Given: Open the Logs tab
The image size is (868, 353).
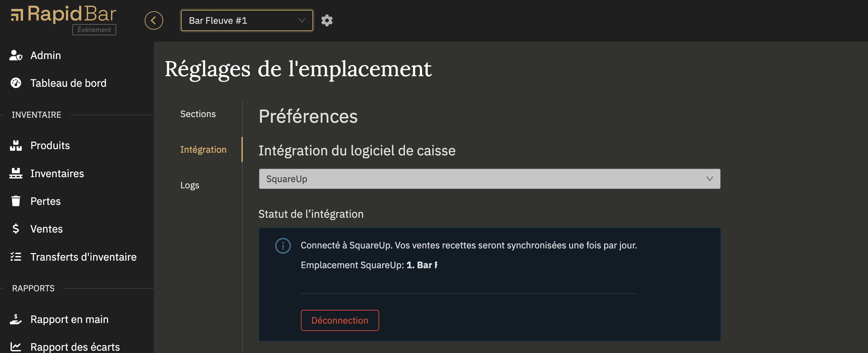Looking at the screenshot, I should 190,185.
